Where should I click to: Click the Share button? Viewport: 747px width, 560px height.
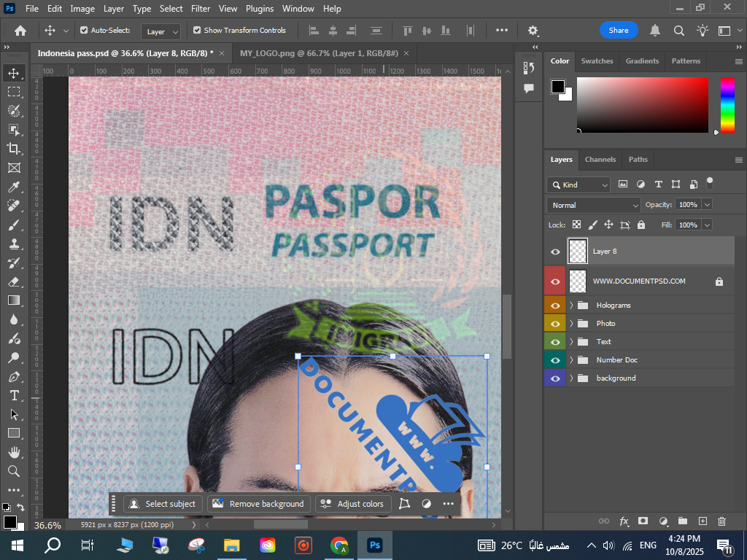(x=619, y=31)
